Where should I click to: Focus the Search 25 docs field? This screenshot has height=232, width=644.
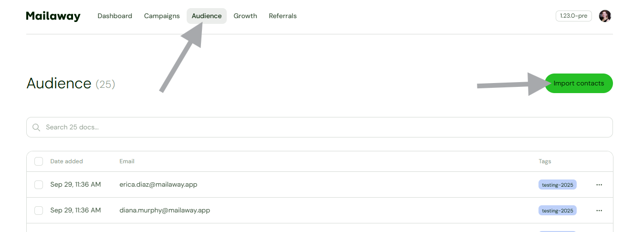click(x=319, y=127)
